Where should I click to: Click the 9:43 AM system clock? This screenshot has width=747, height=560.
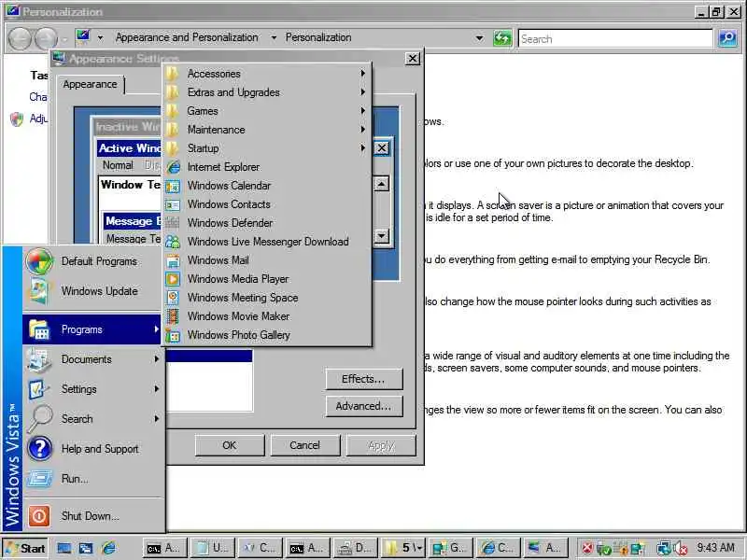pos(715,547)
